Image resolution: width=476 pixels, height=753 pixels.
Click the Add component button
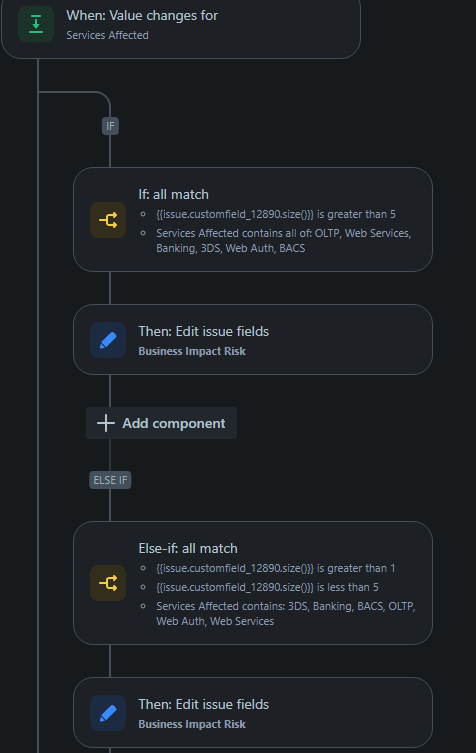tap(161, 423)
